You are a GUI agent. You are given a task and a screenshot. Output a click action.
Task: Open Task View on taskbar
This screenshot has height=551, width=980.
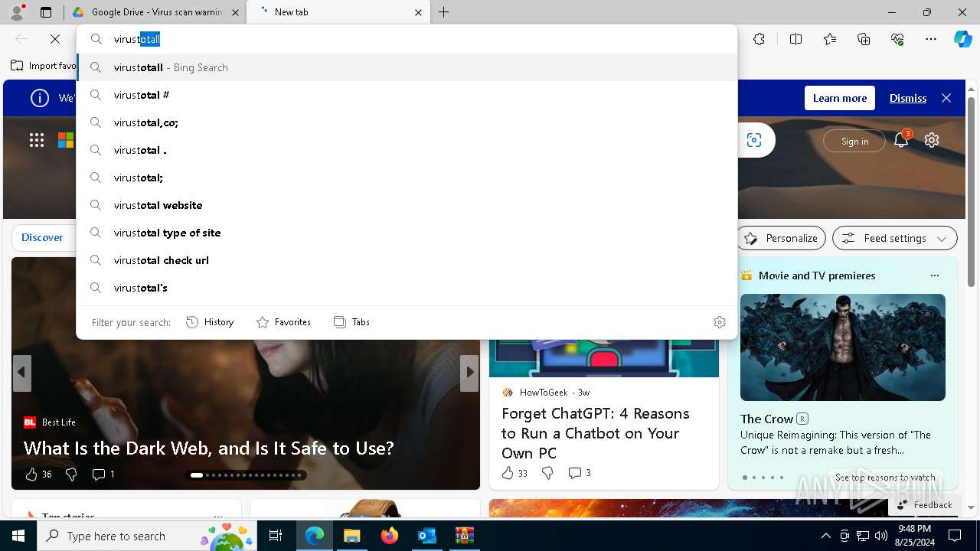click(276, 536)
